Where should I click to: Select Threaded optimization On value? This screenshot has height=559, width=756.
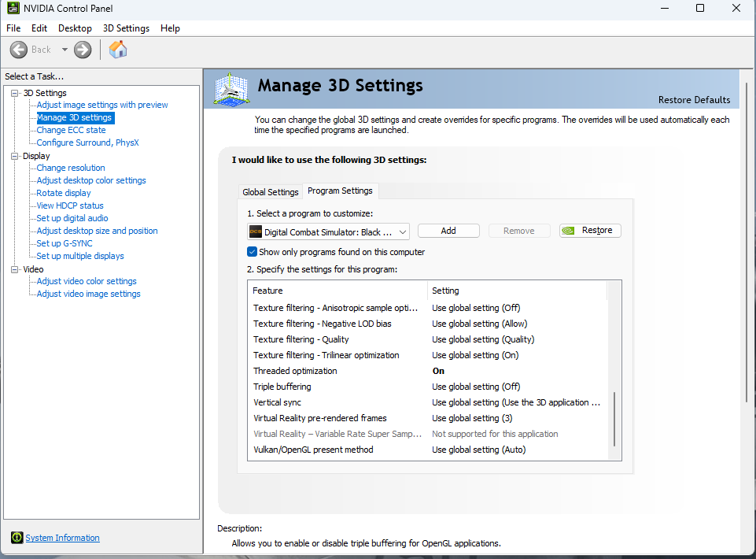coord(438,371)
